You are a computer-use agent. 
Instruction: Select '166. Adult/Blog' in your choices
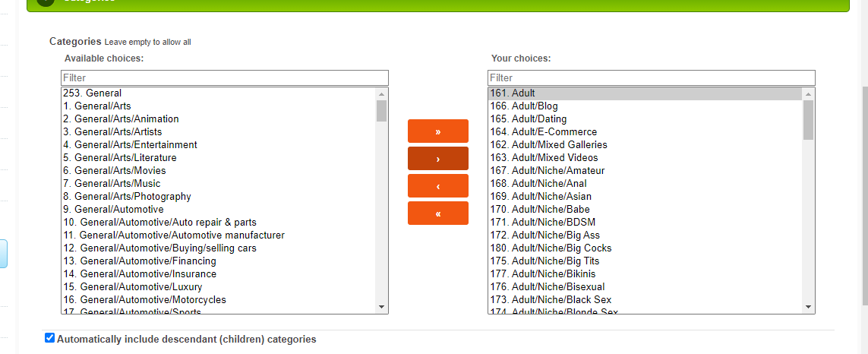(x=645, y=106)
